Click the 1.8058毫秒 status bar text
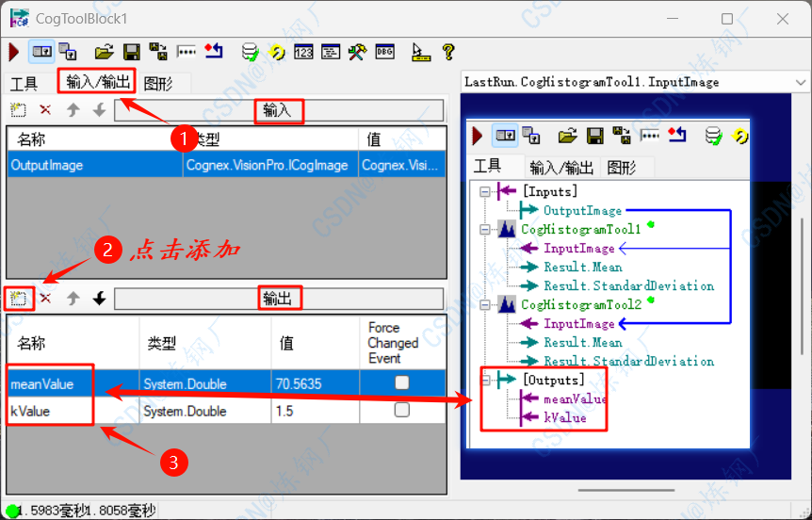Image resolution: width=812 pixels, height=520 pixels. (121, 512)
